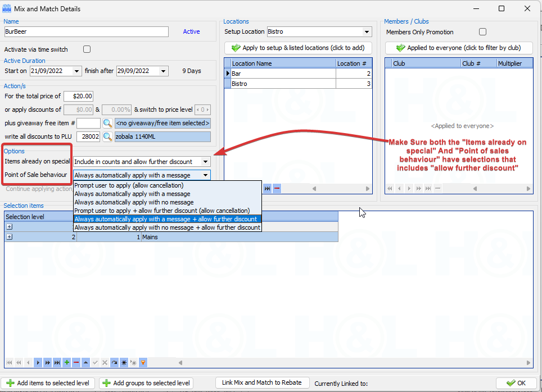The height and width of the screenshot is (392, 542).
Task: Click red minus delete icon in Locations navigator
Action: tap(277, 189)
